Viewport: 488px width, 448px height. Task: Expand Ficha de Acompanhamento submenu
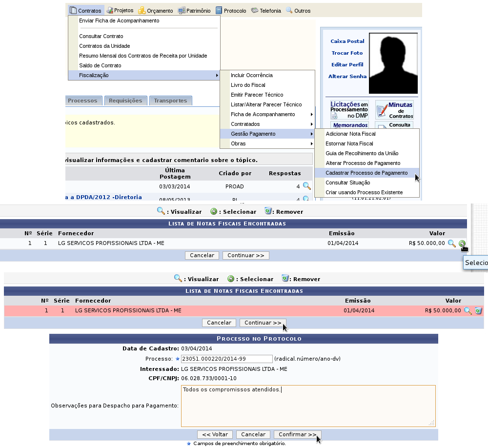(x=267, y=114)
